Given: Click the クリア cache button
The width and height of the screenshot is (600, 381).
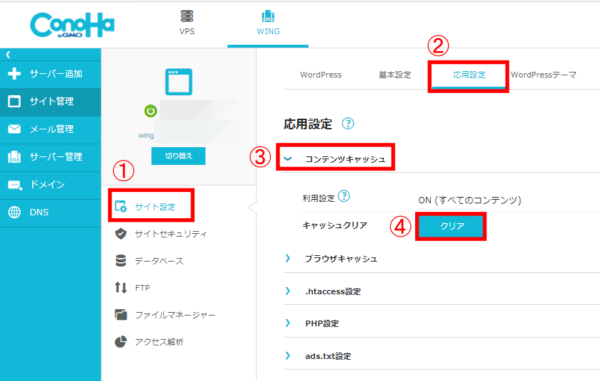Looking at the screenshot, I should coord(452,226).
